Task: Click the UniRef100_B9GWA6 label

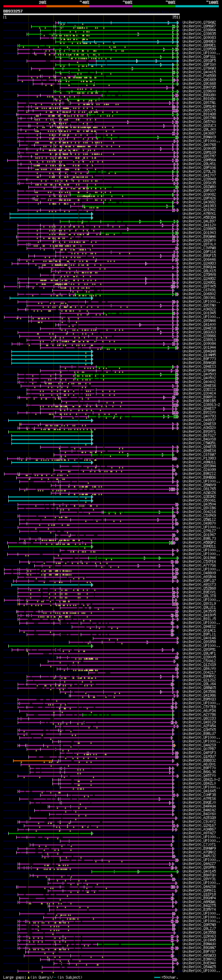Action: 199,237
